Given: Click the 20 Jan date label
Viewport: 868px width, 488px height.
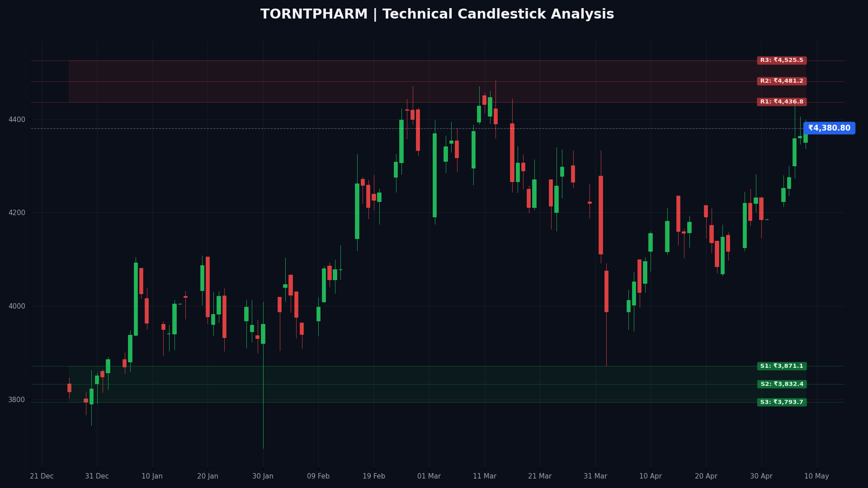Looking at the screenshot, I should coord(208,476).
